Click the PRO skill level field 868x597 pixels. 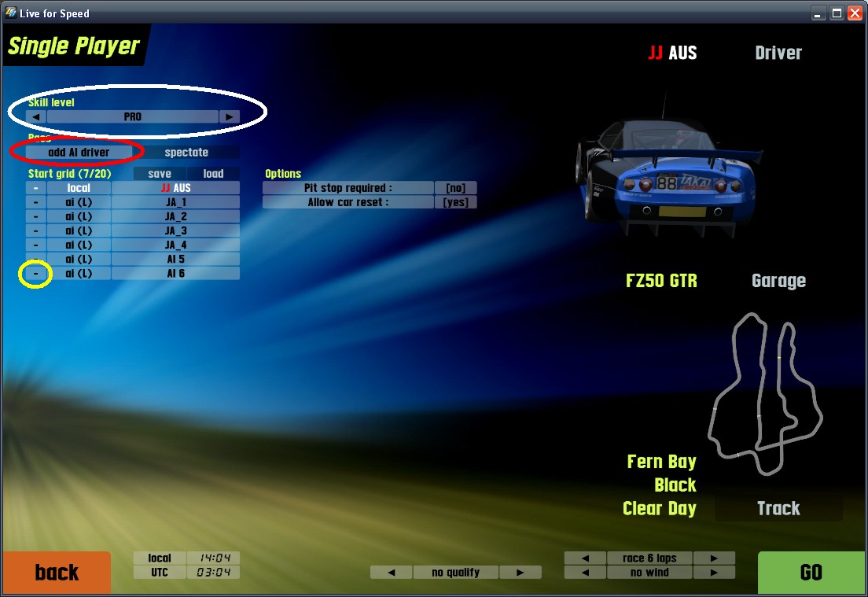(133, 117)
